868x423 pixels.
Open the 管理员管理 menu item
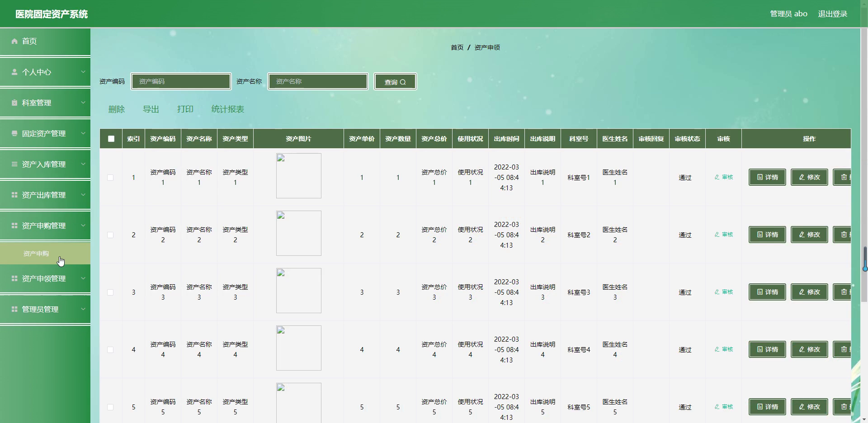point(45,309)
